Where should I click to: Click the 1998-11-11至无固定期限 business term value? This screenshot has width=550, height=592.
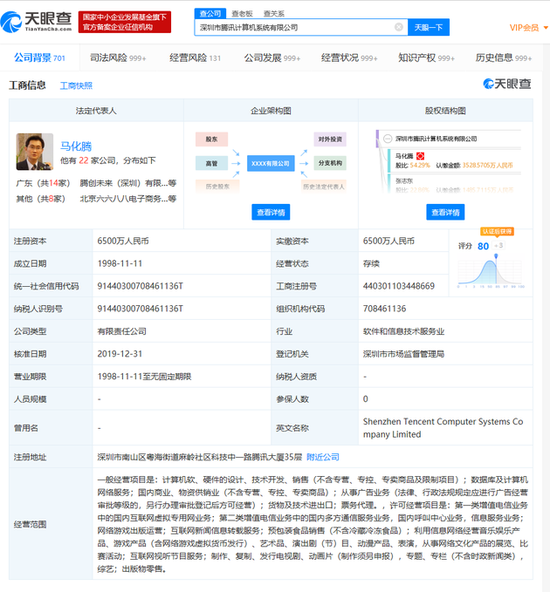(x=144, y=376)
